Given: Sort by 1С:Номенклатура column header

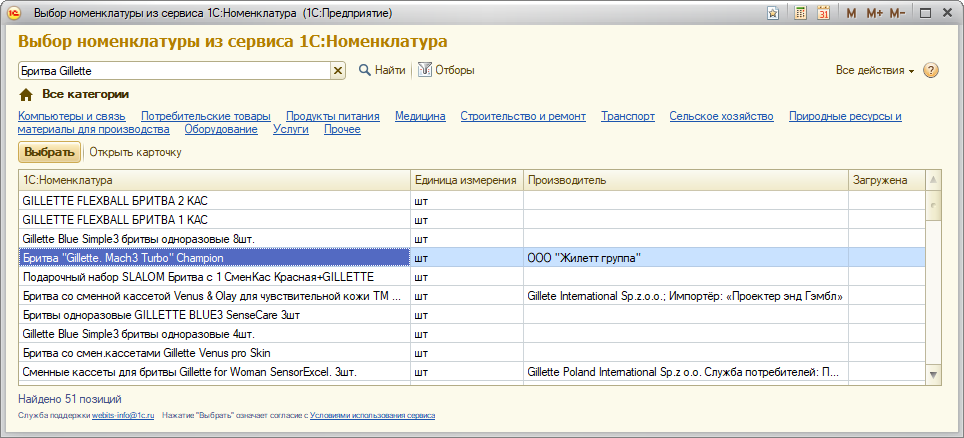Looking at the screenshot, I should coord(215,180).
